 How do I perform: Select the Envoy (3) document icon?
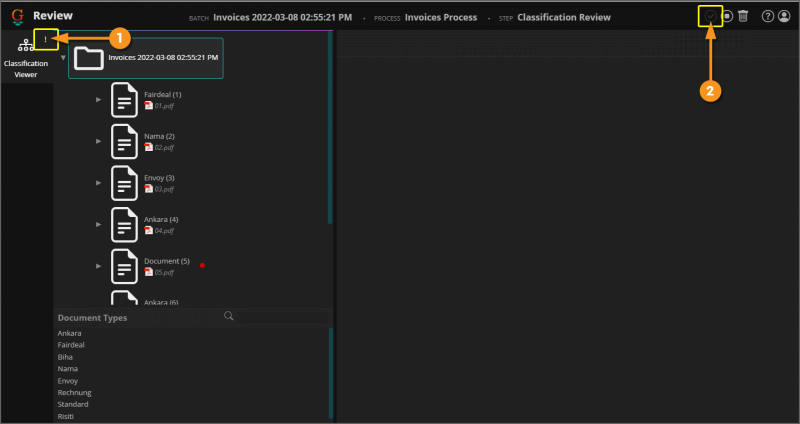pos(124,183)
